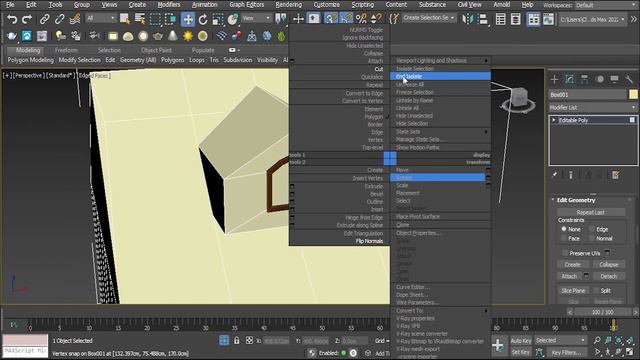Select the Normal constraint radio button
Image resolution: width=640 pixels, height=360 pixels.
tap(592, 238)
